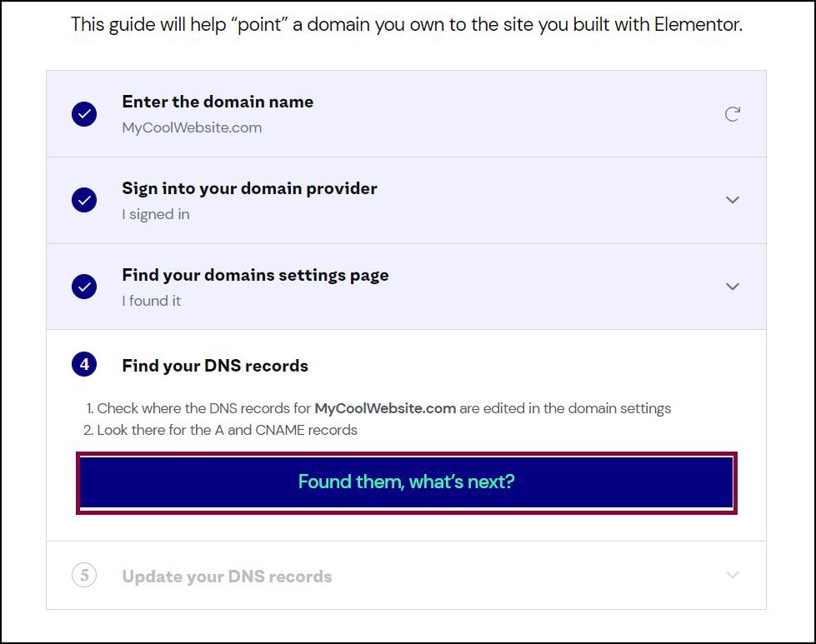The height and width of the screenshot is (644, 816).
Task: Click the MyCoolWebsite.com text under step one
Action: (x=192, y=128)
